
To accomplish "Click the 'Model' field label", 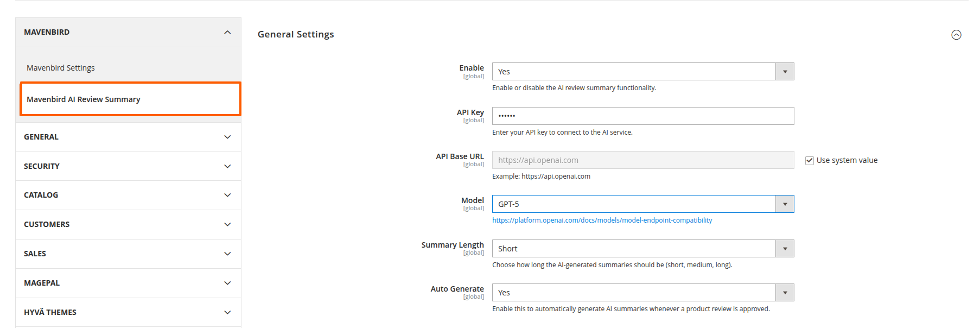I will click(x=473, y=200).
